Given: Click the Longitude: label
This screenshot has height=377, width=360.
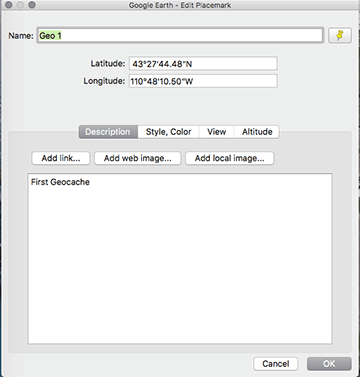Looking at the screenshot, I should coord(104,81).
